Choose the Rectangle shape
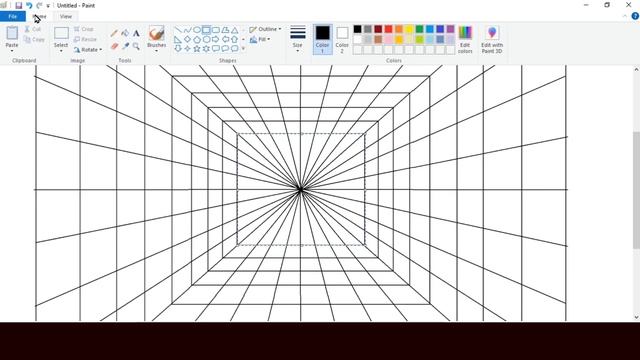Viewport: 640px width, 360px height. 206,30
